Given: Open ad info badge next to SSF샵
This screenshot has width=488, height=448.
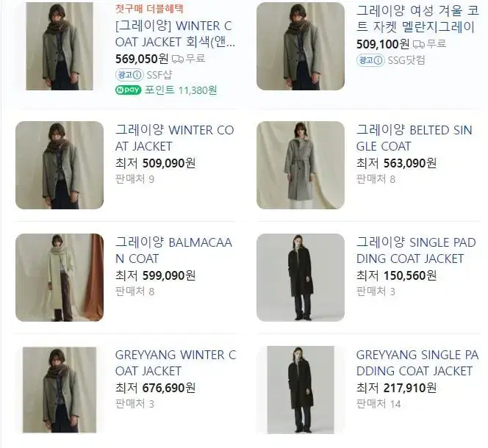Looking at the screenshot, I should point(129,75).
